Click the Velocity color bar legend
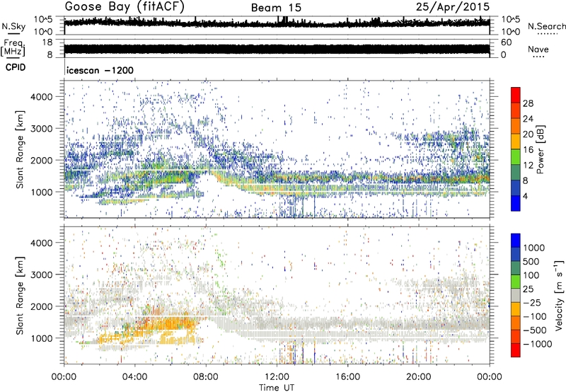Viewport: 566px width, 392px height. [x=516, y=295]
